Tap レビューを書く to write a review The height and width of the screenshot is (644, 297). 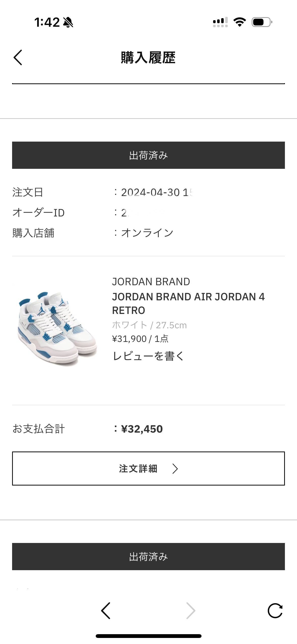[x=148, y=356]
